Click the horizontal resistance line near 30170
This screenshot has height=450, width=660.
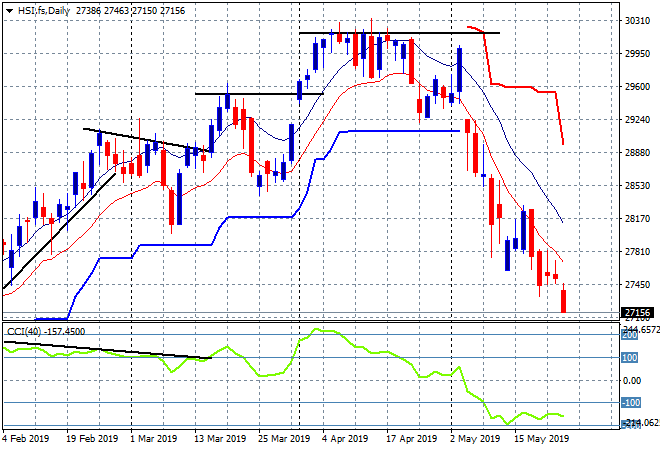(399, 33)
